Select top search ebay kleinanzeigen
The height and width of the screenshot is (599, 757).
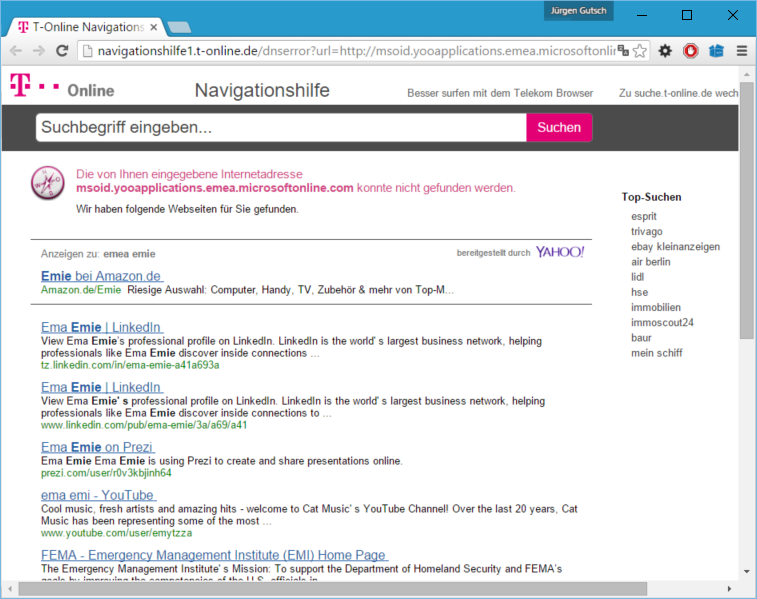pyautogui.click(x=675, y=247)
